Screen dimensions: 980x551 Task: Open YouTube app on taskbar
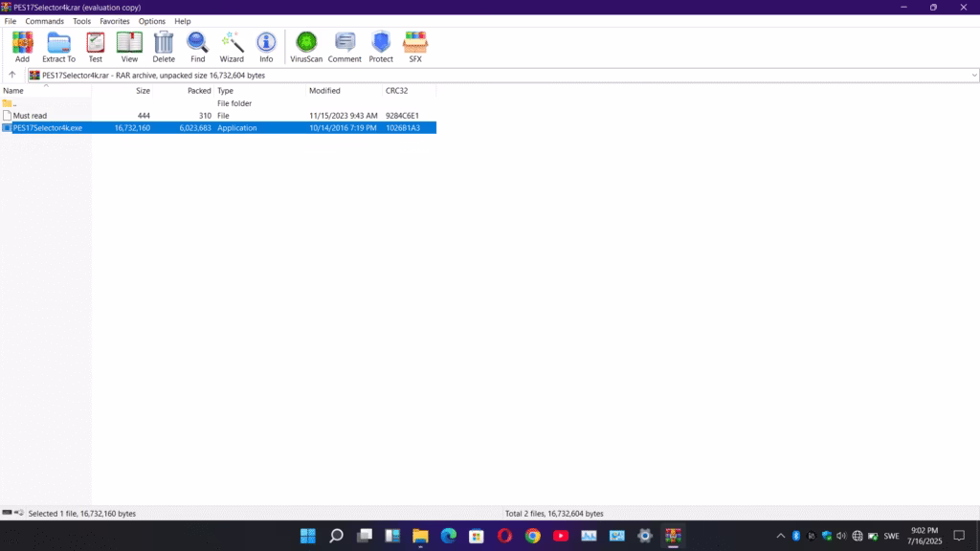tap(561, 536)
